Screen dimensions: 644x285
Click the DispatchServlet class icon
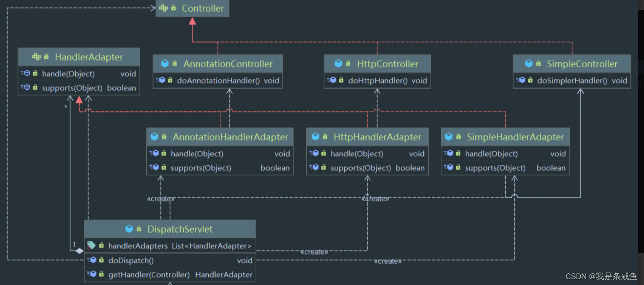(x=129, y=229)
